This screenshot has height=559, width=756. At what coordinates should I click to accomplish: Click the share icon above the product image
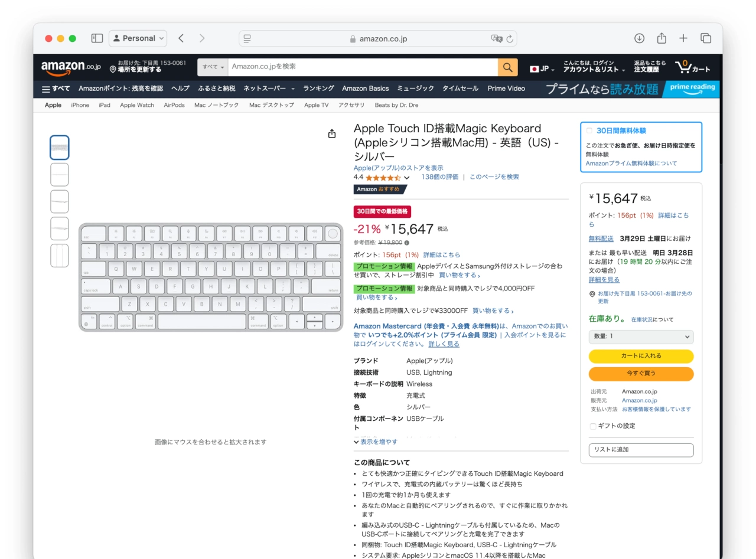click(x=332, y=133)
